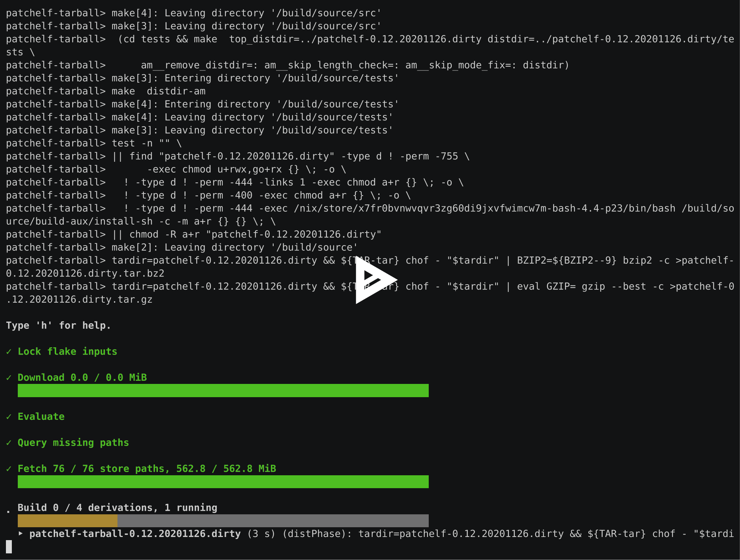
Task: Click the 'make distdir-am' log line
Action: click(x=106, y=91)
